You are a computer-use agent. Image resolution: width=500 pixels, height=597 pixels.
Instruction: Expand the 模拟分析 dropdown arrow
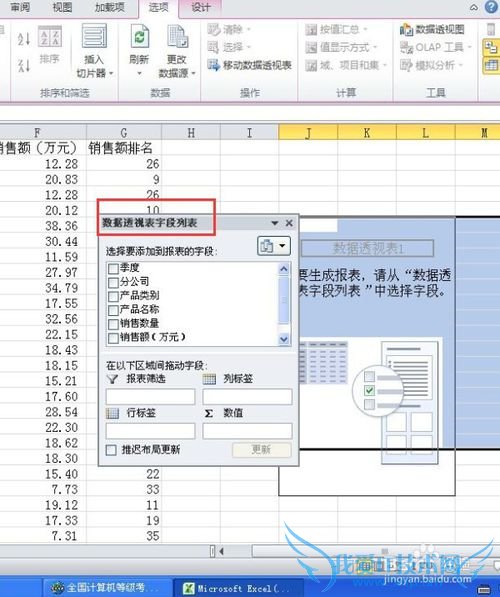[461, 65]
